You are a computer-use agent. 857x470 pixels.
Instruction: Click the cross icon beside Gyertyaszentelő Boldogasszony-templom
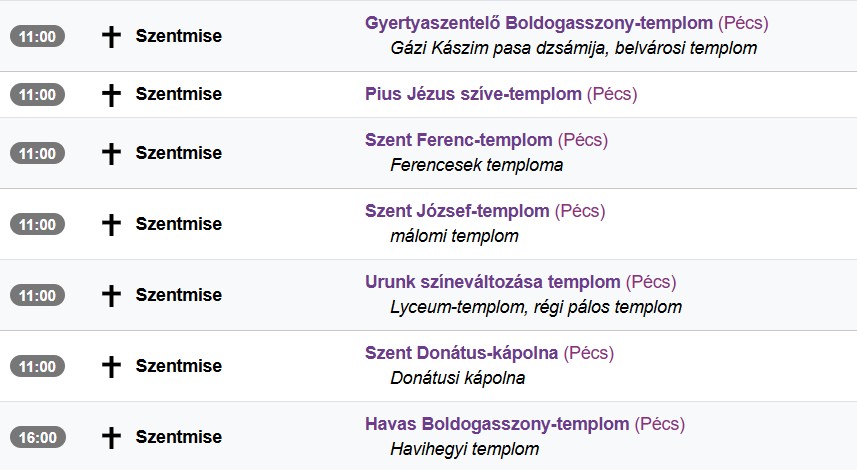coord(111,36)
